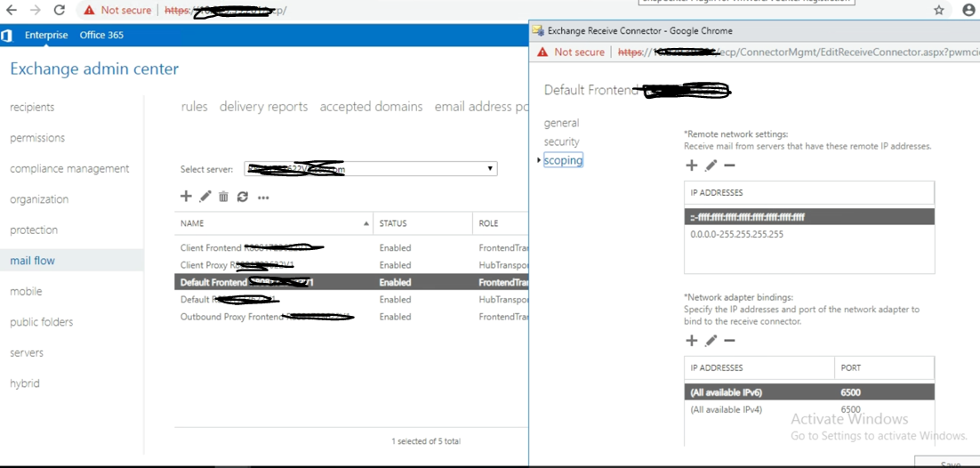The height and width of the screenshot is (468, 980).
Task: Click the IP ADDRESSES header in remote settings
Action: coord(809,193)
